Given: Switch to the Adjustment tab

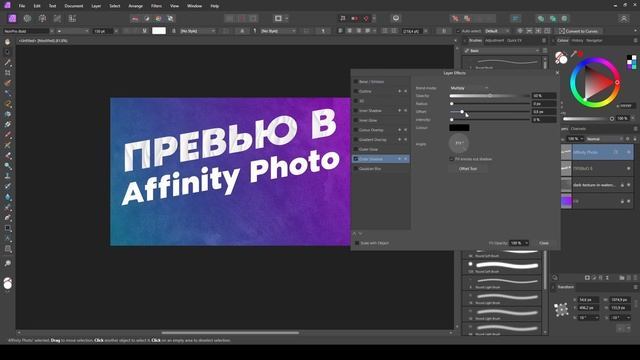Looking at the screenshot, I should click(x=494, y=40).
